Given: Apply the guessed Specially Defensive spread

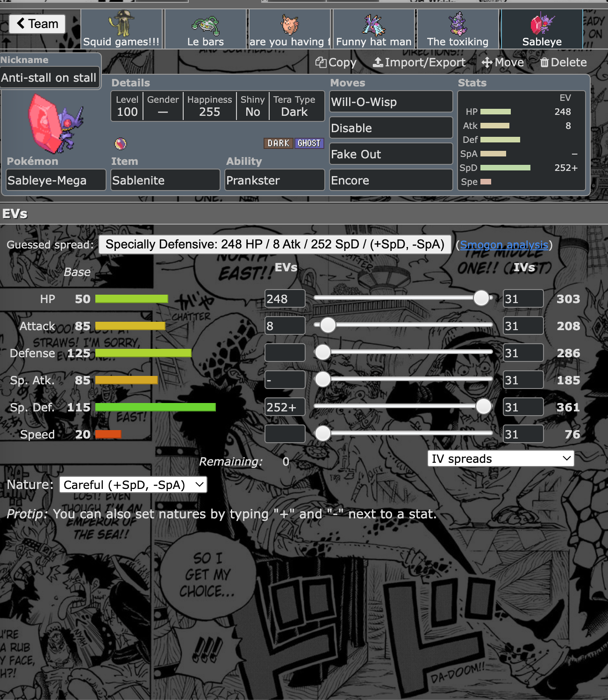Looking at the screenshot, I should coord(275,244).
